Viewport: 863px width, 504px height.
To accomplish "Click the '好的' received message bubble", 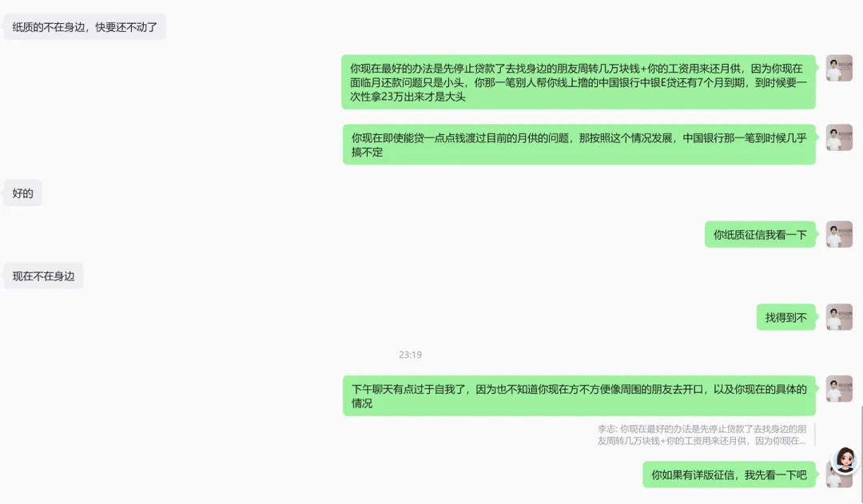I will pyautogui.click(x=22, y=193).
